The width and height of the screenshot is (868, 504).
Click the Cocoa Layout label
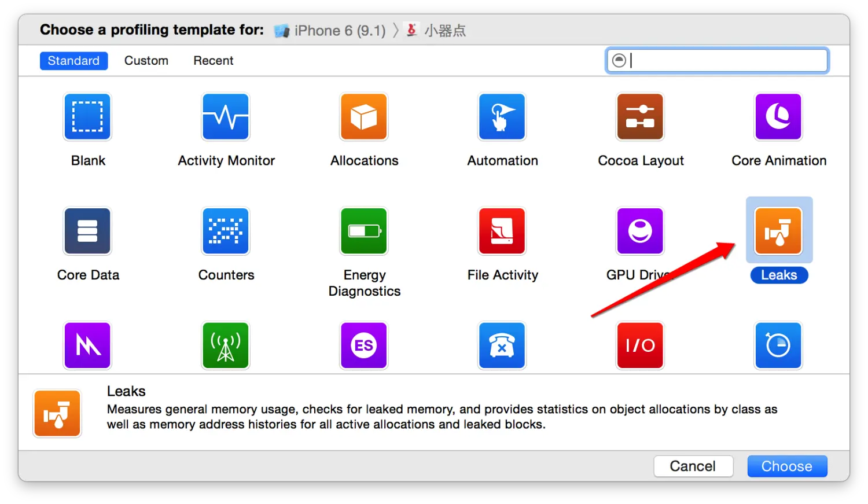pos(641,161)
